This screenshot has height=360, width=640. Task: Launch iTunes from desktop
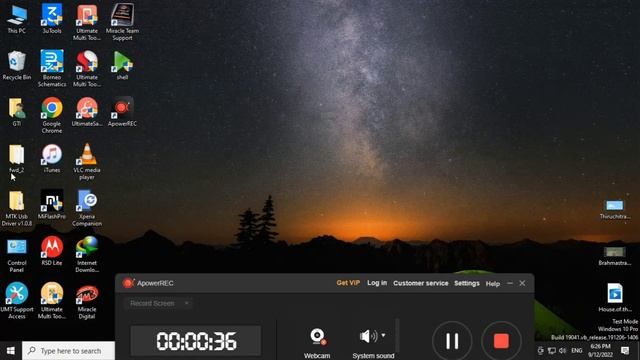pyautogui.click(x=52, y=158)
